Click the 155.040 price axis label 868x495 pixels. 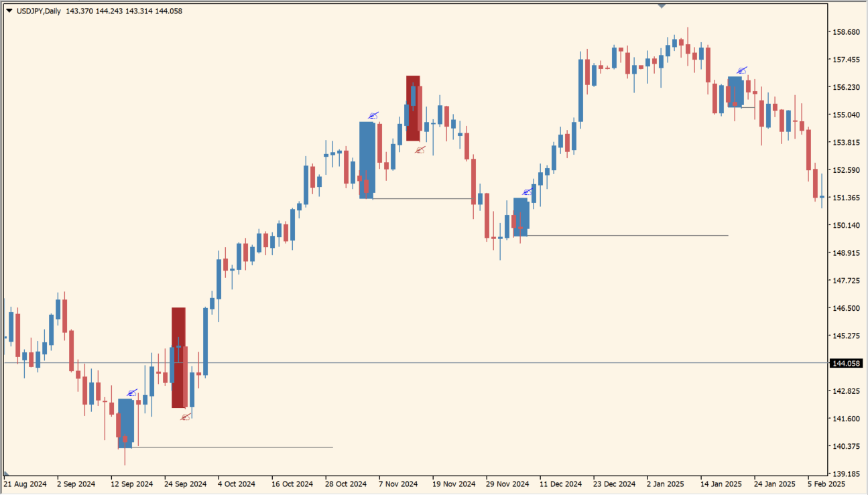846,115
